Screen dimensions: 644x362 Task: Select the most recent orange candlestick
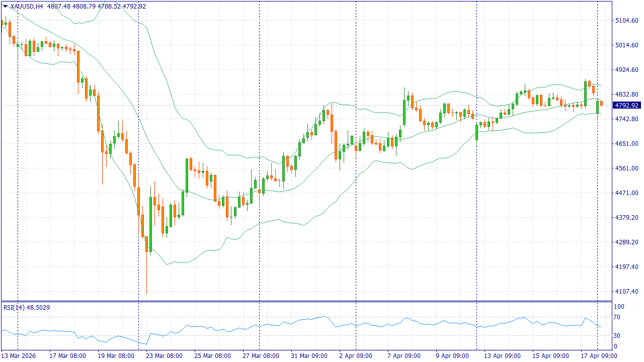pos(601,104)
